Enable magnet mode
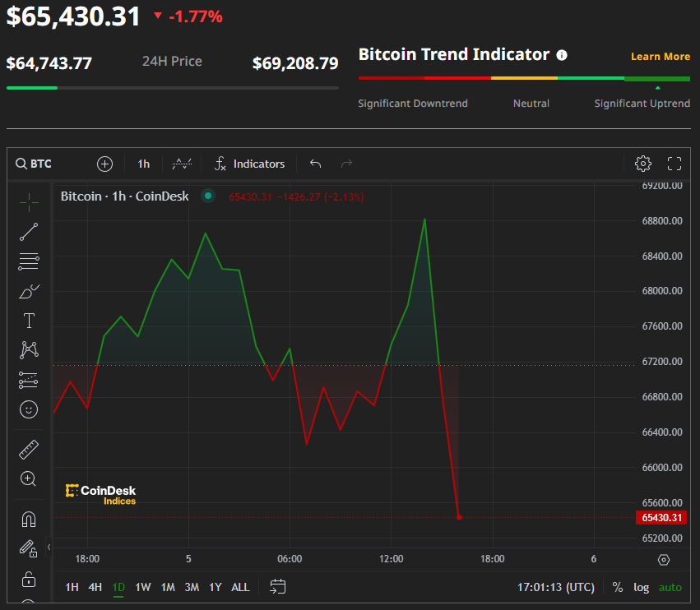The image size is (700, 610). pos(28,519)
